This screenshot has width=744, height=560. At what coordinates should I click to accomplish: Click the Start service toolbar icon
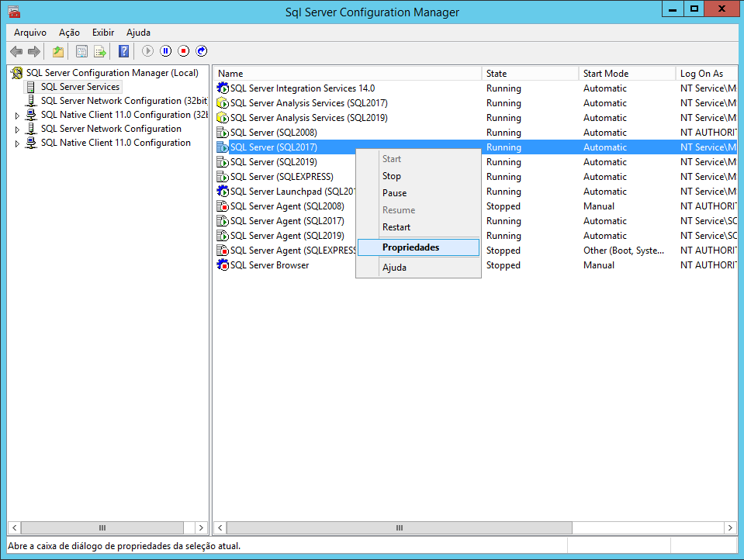(147, 50)
